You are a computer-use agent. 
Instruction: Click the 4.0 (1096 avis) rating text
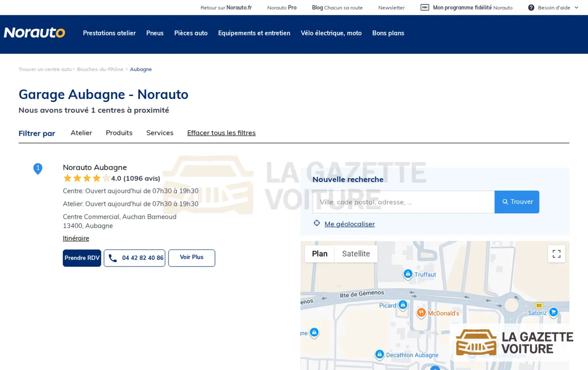(136, 178)
